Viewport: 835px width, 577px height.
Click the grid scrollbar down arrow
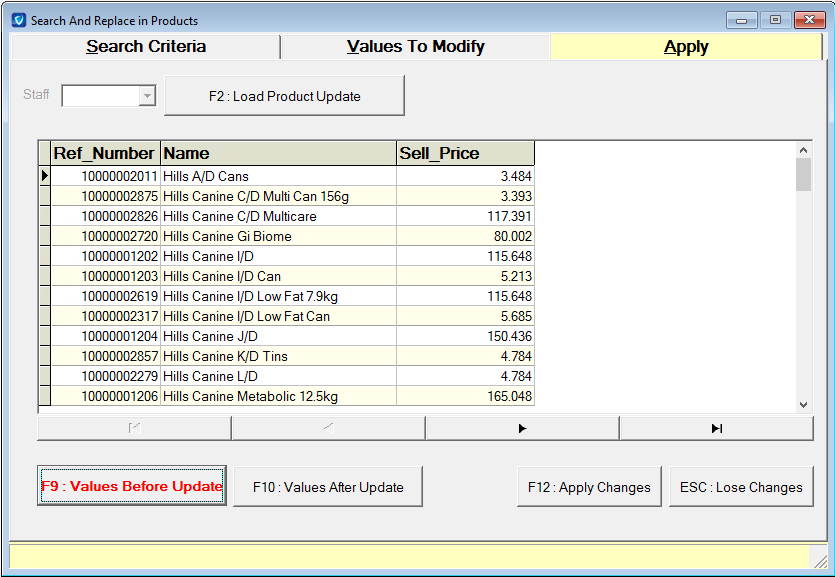coord(804,405)
